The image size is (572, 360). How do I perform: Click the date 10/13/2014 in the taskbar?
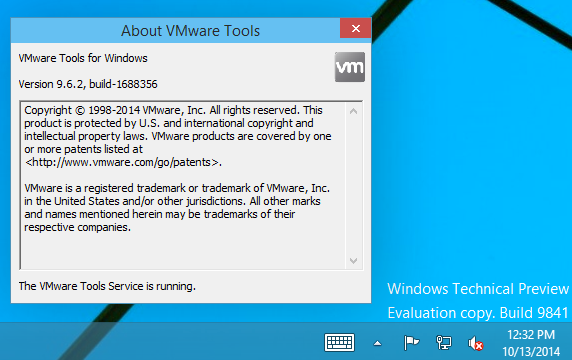click(531, 351)
